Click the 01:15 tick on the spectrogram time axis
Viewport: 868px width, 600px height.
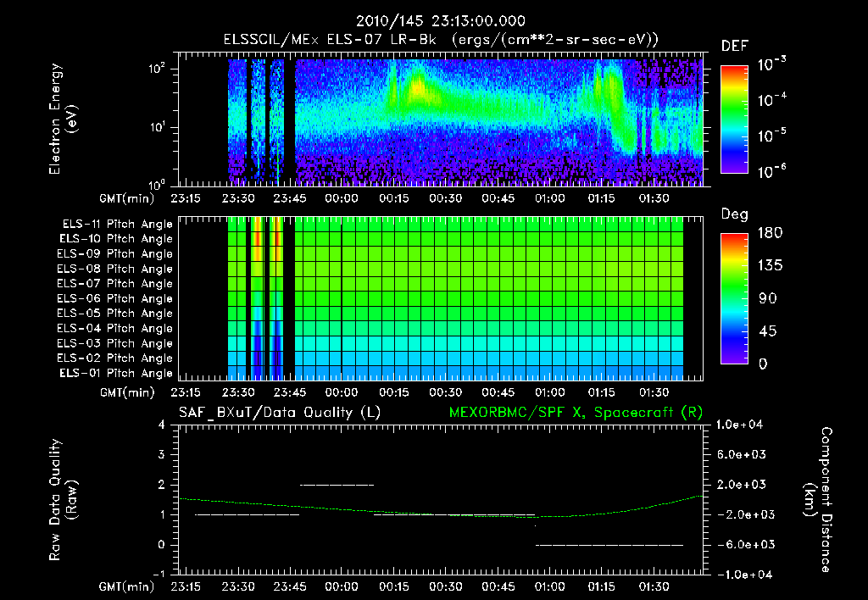click(x=601, y=198)
